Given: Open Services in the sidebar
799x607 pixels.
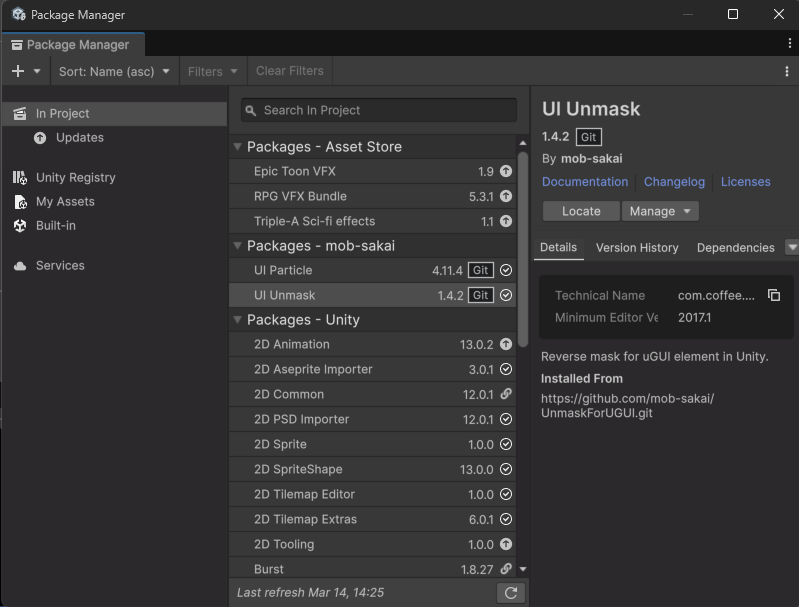Looking at the screenshot, I should coord(115,266).
